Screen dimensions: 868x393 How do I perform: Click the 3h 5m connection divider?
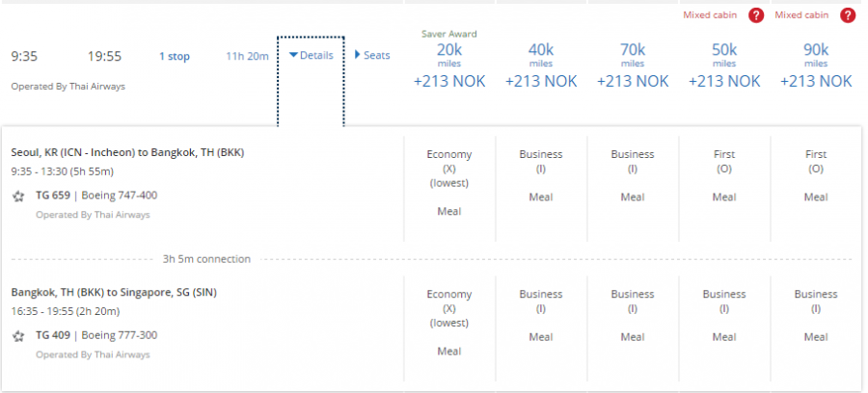[x=207, y=259]
